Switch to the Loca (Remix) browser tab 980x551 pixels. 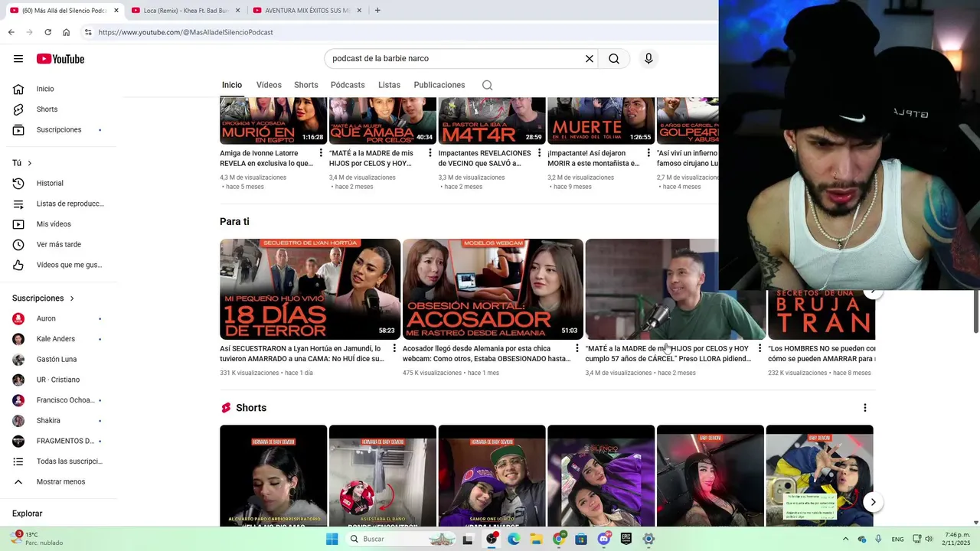pos(184,10)
